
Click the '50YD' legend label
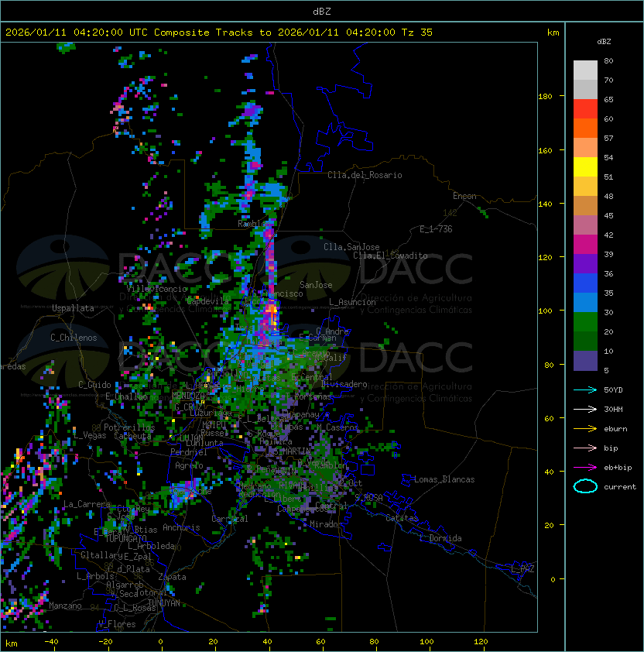point(613,389)
